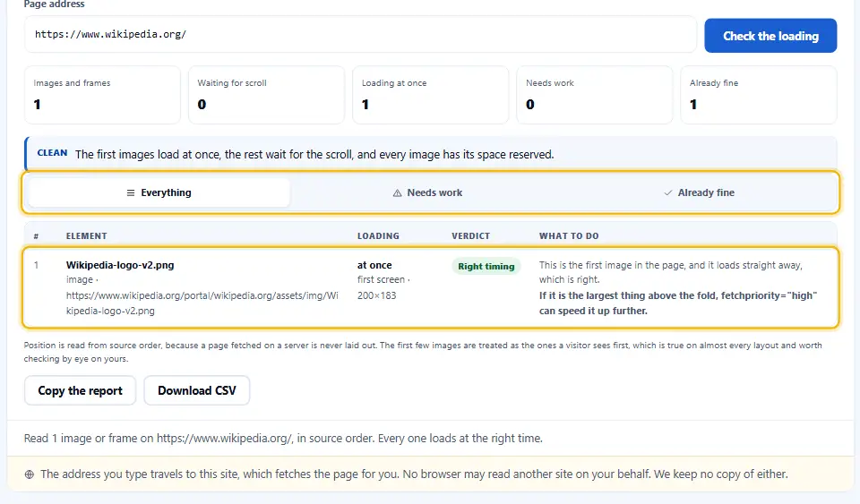
Task: Click the globe icon in the privacy notice
Action: pyautogui.click(x=29, y=474)
